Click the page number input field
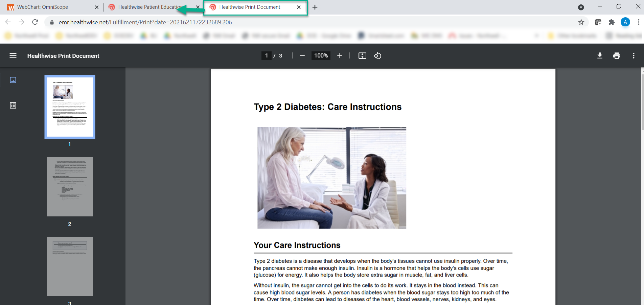 [267, 56]
